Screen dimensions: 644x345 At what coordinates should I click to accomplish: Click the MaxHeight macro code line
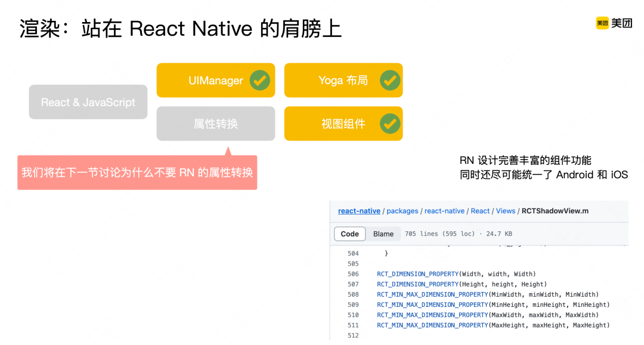click(493, 325)
